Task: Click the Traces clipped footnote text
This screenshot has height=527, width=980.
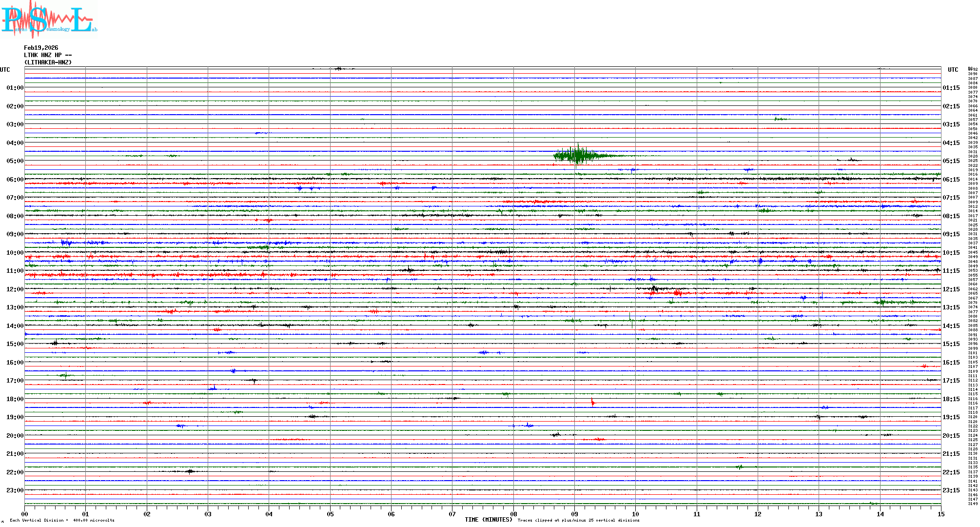Action: [x=578, y=520]
